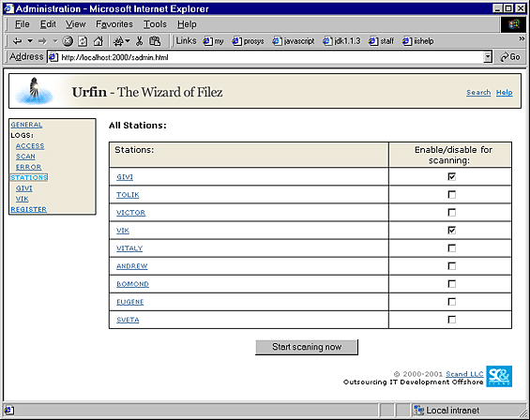Stop page loading with Stop icon
This screenshot has height=420, width=530.
pyautogui.click(x=68, y=41)
